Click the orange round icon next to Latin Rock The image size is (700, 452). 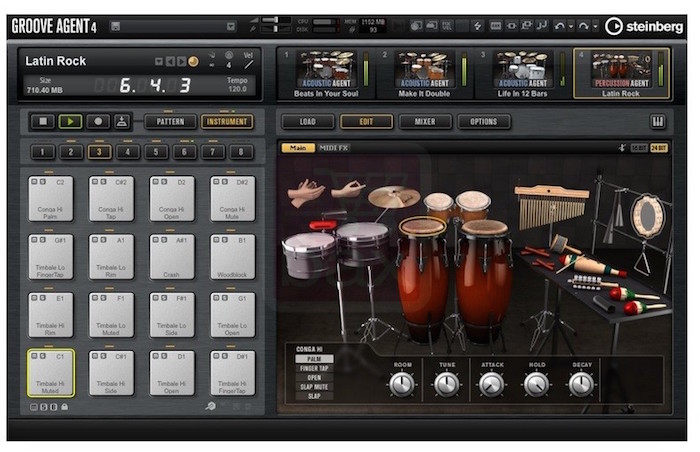(193, 61)
